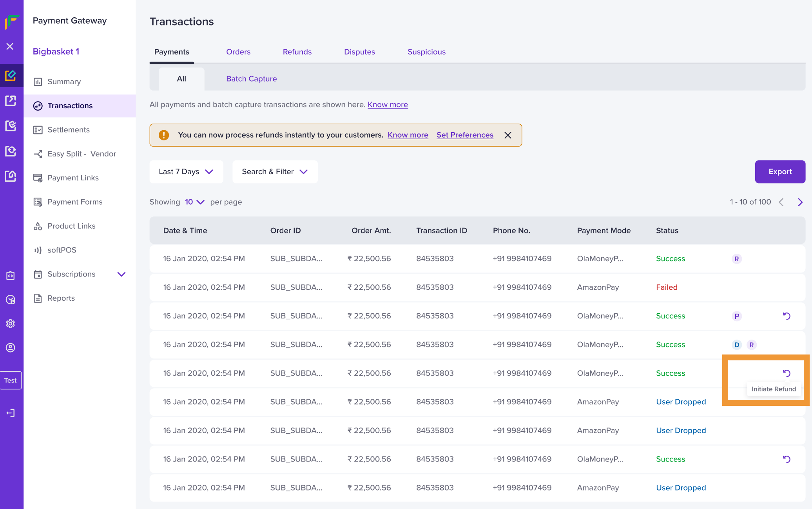Click the settings gear icon in left rail
Viewport: 812px width, 509px height.
pyautogui.click(x=11, y=324)
